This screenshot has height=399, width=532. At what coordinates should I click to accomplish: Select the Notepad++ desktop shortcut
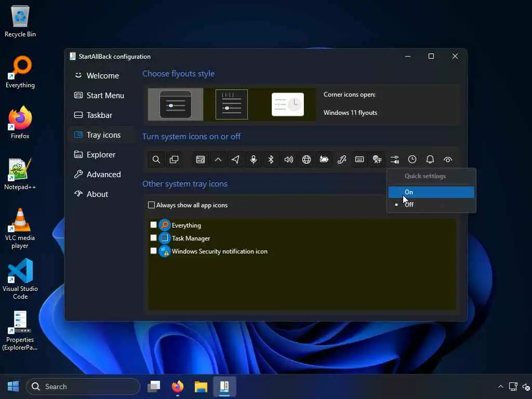coord(20,174)
